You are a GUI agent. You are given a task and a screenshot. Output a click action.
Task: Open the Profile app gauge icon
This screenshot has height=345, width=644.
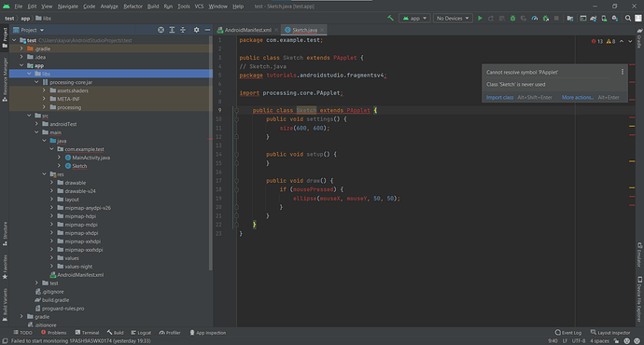[x=535, y=18]
